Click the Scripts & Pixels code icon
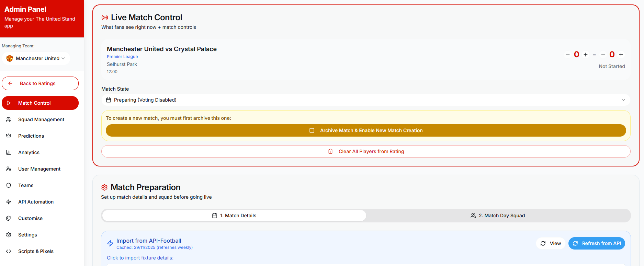Image resolution: width=644 pixels, height=266 pixels. pos(9,251)
